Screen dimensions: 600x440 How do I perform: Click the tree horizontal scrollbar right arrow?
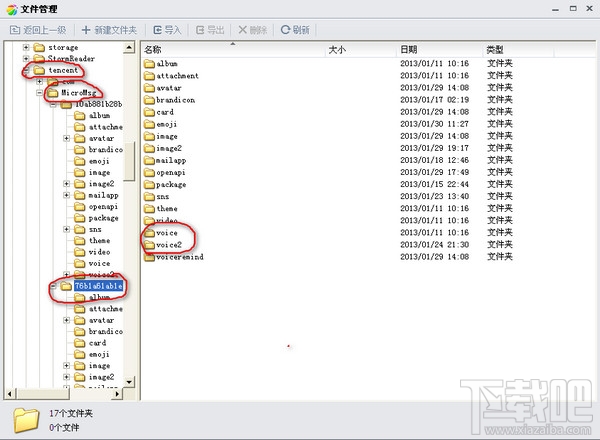[x=117, y=394]
